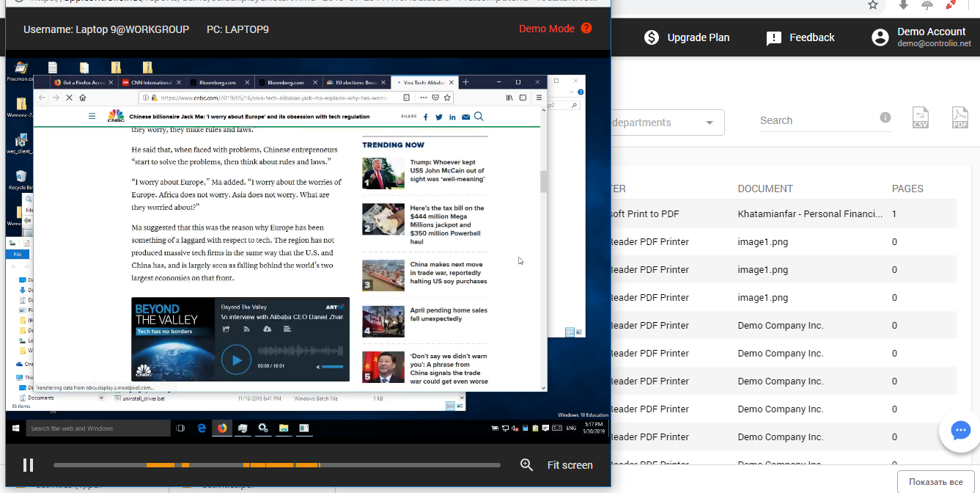Bookmark the page with the star icon

point(872,5)
